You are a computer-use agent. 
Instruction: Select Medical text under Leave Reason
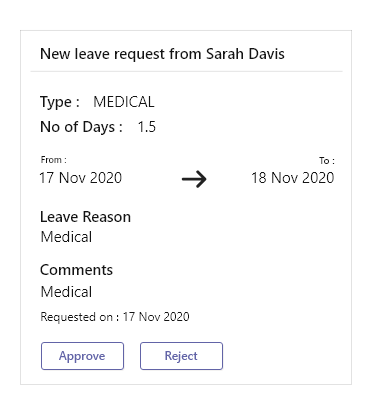(x=66, y=237)
